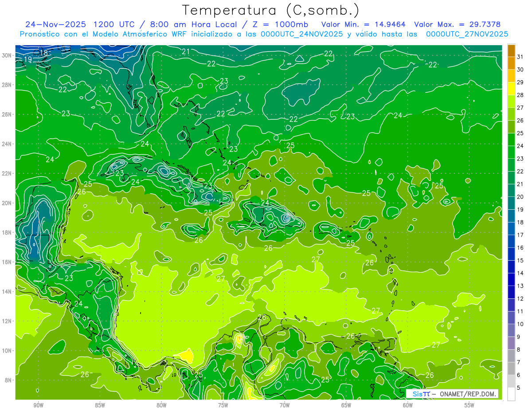Click the 90W longitude axis label
This screenshot has width=532, height=411.
pyautogui.click(x=38, y=405)
